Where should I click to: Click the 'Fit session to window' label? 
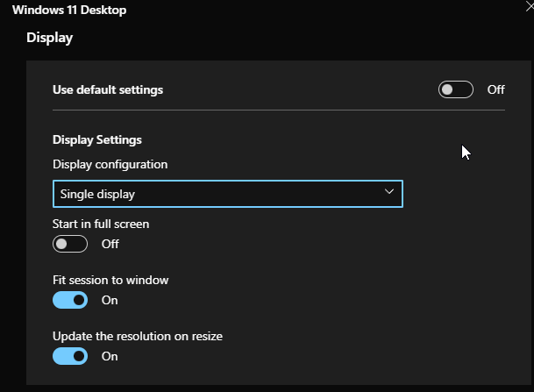click(110, 281)
